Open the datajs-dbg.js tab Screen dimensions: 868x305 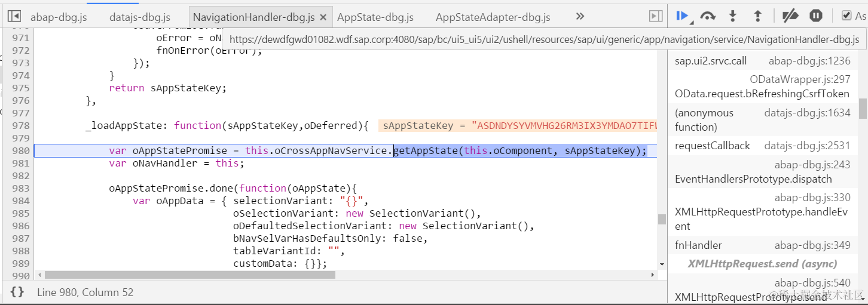(140, 17)
